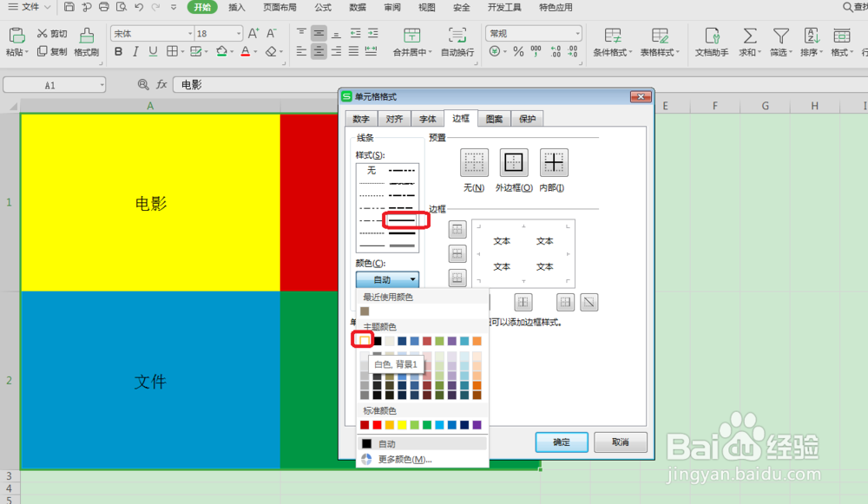Select the 无 line style
This screenshot has width=868, height=504.
click(x=372, y=170)
